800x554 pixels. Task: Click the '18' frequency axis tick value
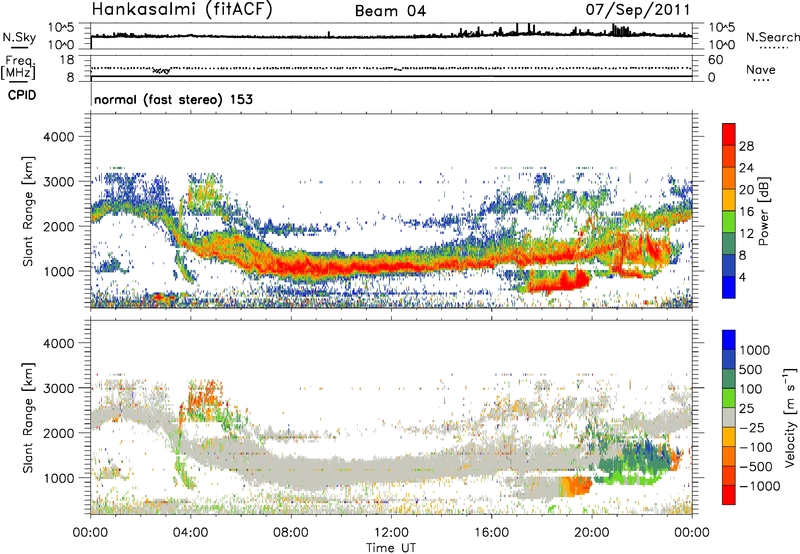click(67, 60)
